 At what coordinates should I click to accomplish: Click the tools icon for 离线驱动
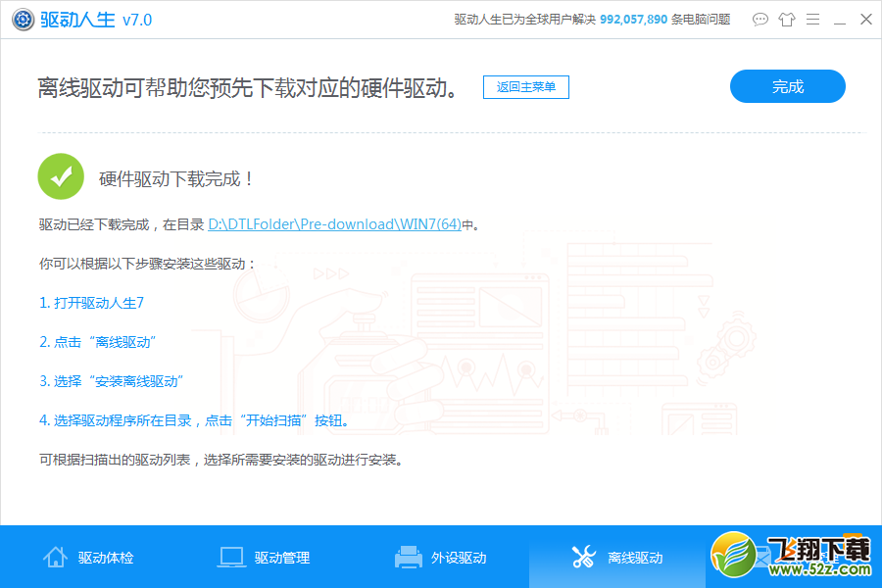584,557
